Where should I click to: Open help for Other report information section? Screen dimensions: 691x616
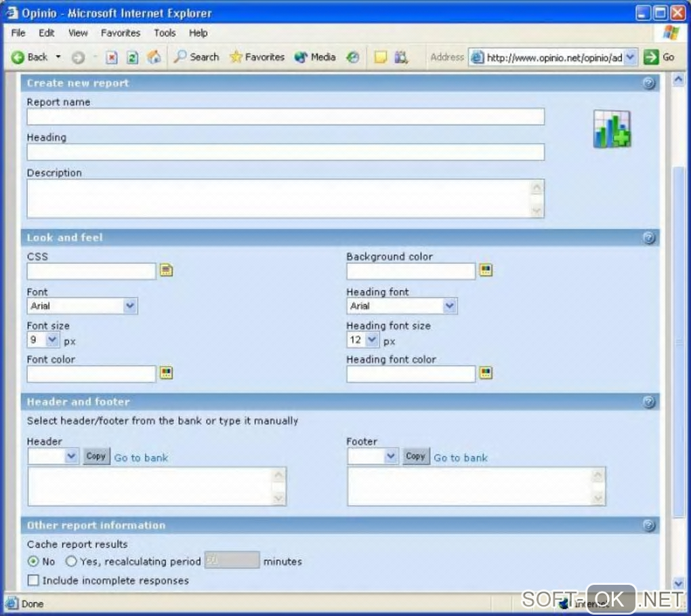coord(649,525)
